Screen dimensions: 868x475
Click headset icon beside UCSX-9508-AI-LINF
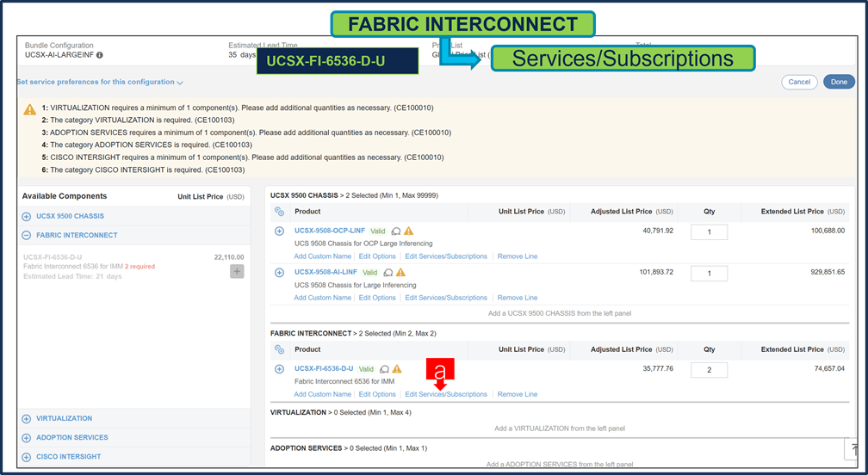pos(388,273)
